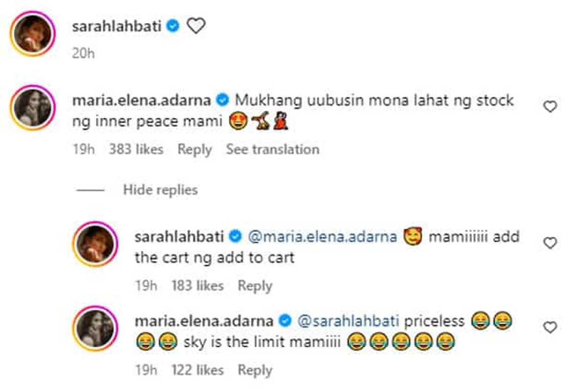View the 383 likes on the first comment

coord(136,149)
